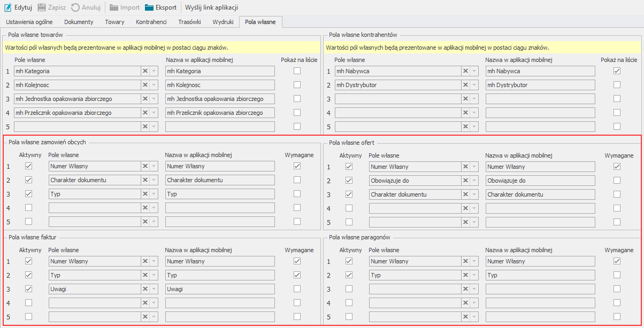Enable Aktywny for row 4 in ofert section
Screen dimensions: 644x328
[x=349, y=208]
